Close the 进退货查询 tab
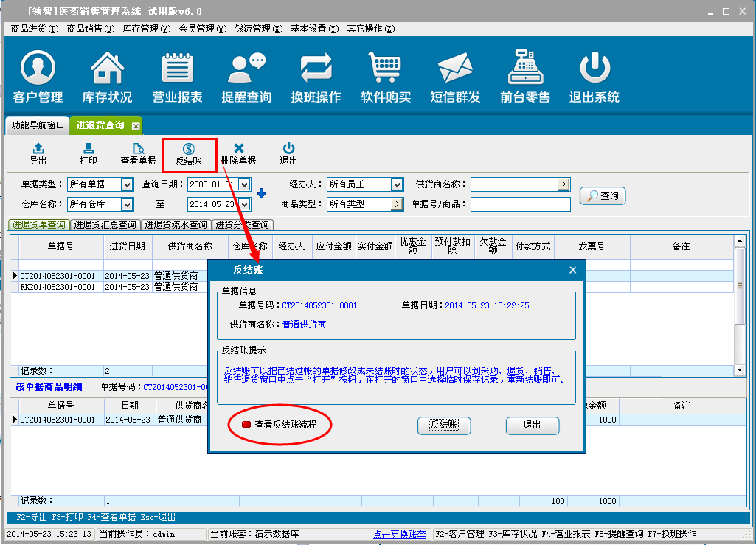 [136, 126]
